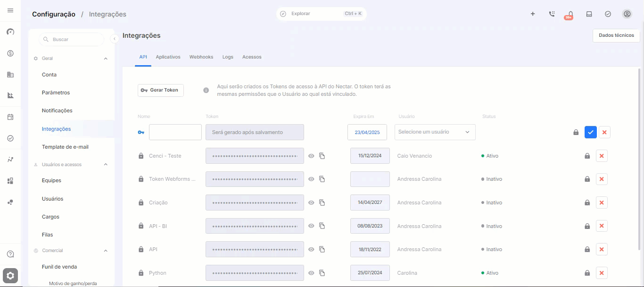Click the Gerar Token button

click(x=160, y=90)
